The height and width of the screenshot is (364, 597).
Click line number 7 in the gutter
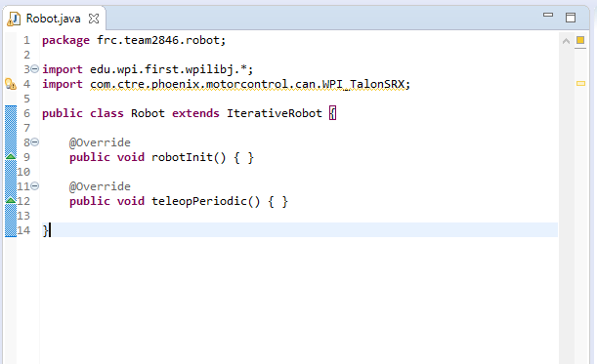[x=26, y=128]
